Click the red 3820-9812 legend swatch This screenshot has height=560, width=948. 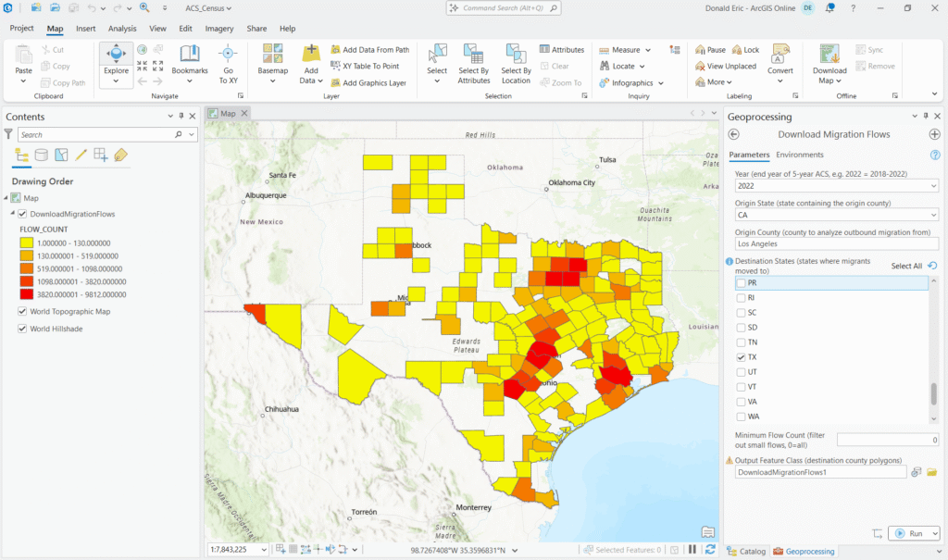[x=26, y=294]
